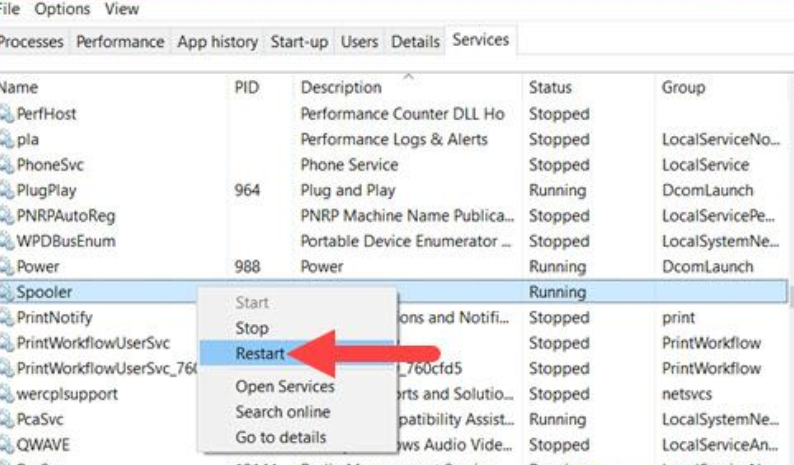Click 'Phone Service' description
Image resolution: width=794 pixels, height=465 pixels.
point(349,165)
